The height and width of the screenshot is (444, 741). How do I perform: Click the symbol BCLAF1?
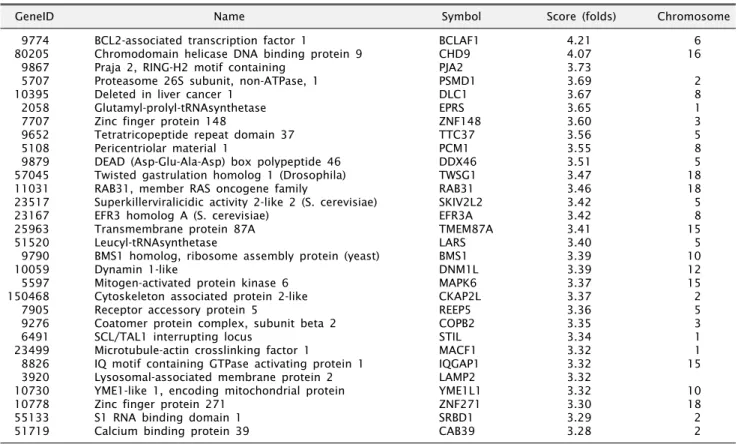[458, 41]
